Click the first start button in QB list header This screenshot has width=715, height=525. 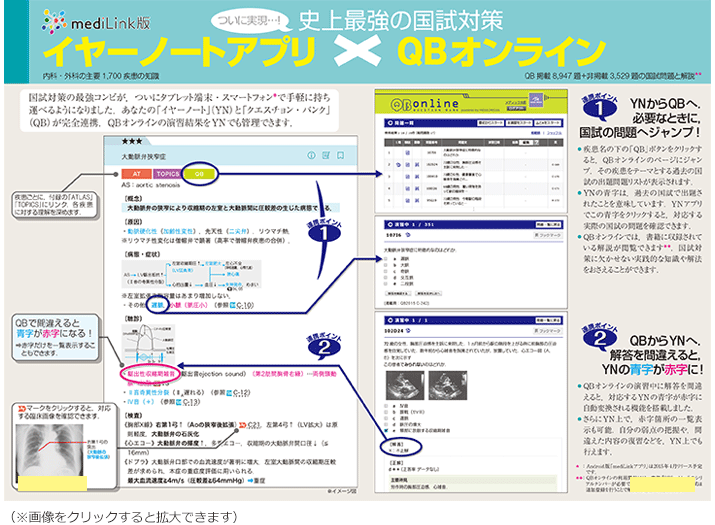pos(491,123)
